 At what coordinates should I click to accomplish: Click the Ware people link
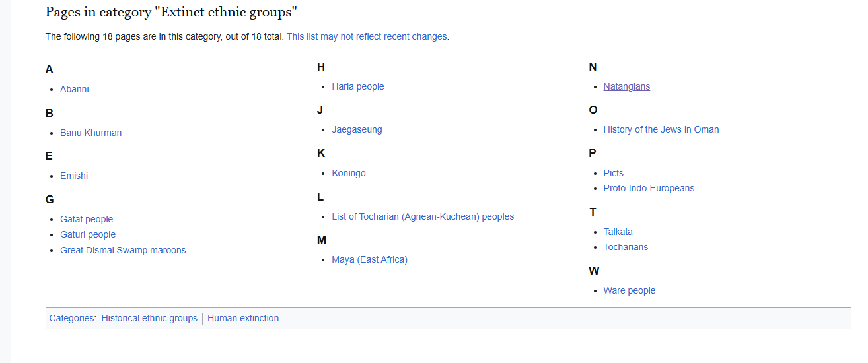pyautogui.click(x=630, y=290)
